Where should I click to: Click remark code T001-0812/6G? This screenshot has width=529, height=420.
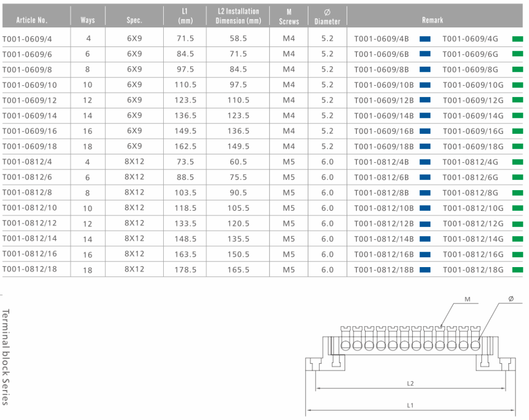pyautogui.click(x=470, y=177)
